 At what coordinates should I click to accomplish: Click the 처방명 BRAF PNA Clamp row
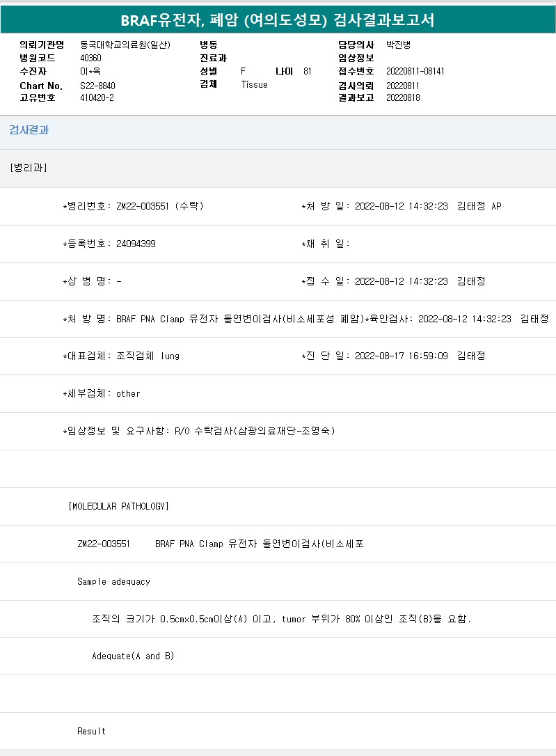click(x=214, y=319)
